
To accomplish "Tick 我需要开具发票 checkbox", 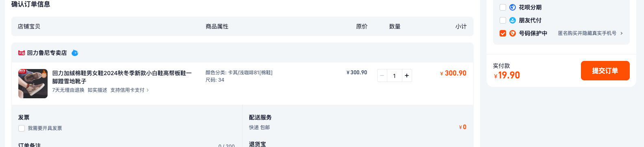I will click(22, 128).
